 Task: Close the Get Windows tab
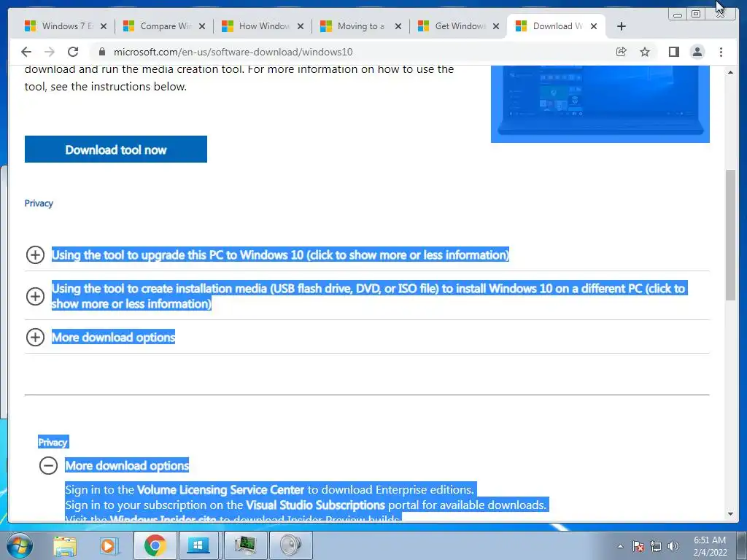tap(496, 26)
